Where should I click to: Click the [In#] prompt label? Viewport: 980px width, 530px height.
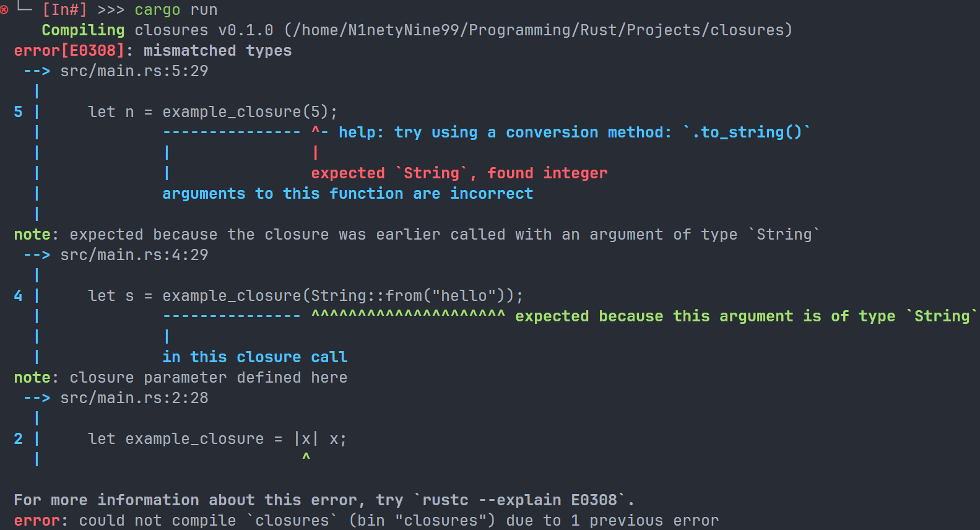click(x=64, y=10)
